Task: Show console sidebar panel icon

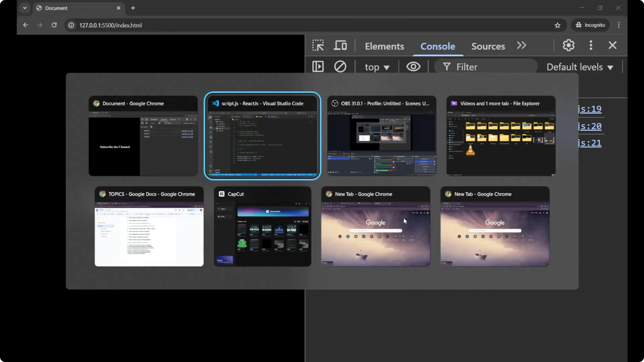Action: click(x=318, y=67)
